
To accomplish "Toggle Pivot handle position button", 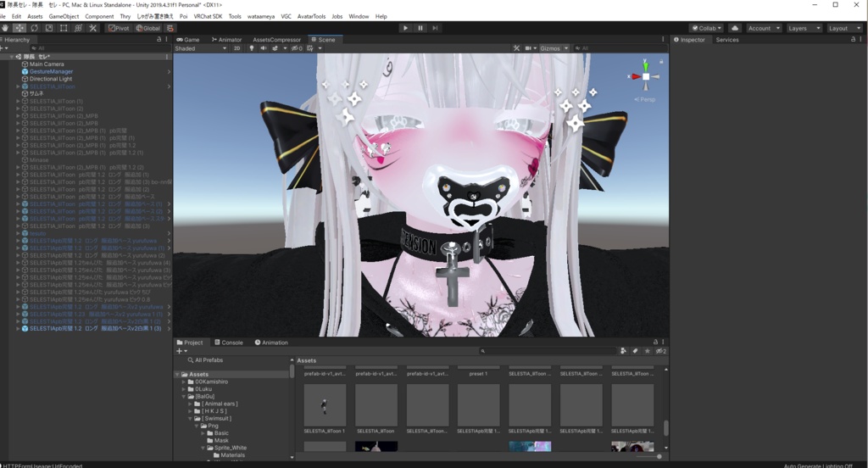I will (x=119, y=28).
